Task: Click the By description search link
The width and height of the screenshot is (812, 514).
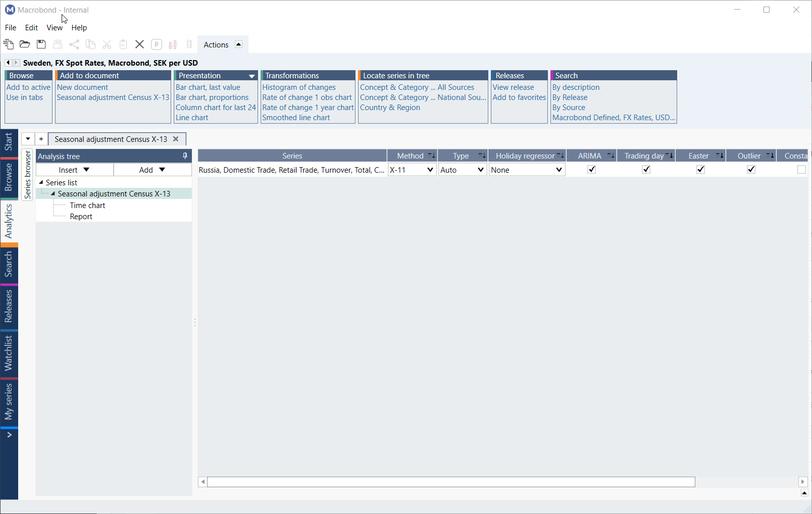Action: pos(576,87)
